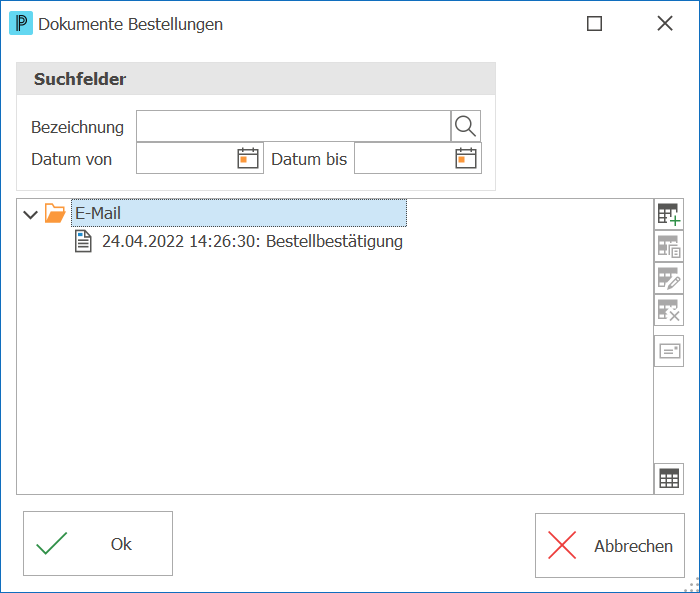Click the envelope e-mail icon in side toolbar

[x=669, y=351]
